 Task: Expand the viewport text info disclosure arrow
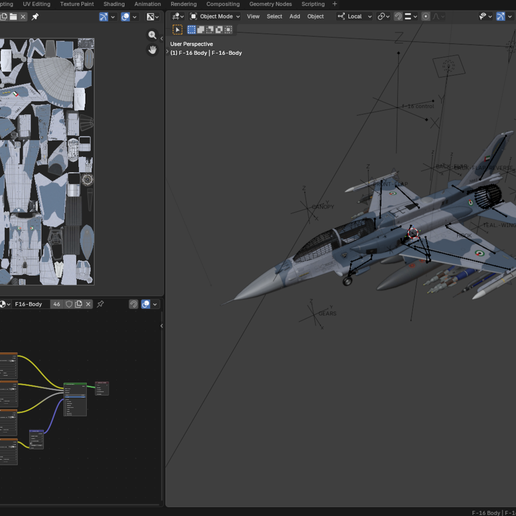167,52
